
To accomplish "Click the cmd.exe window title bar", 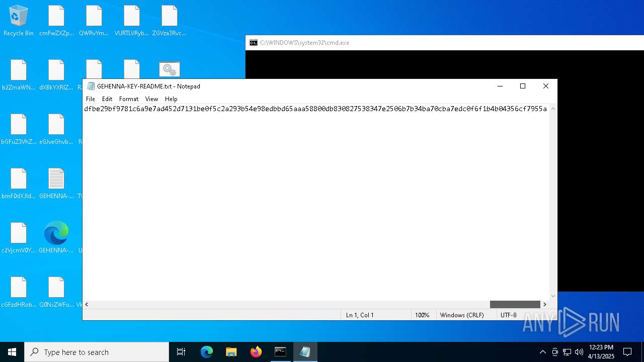I will [445, 43].
